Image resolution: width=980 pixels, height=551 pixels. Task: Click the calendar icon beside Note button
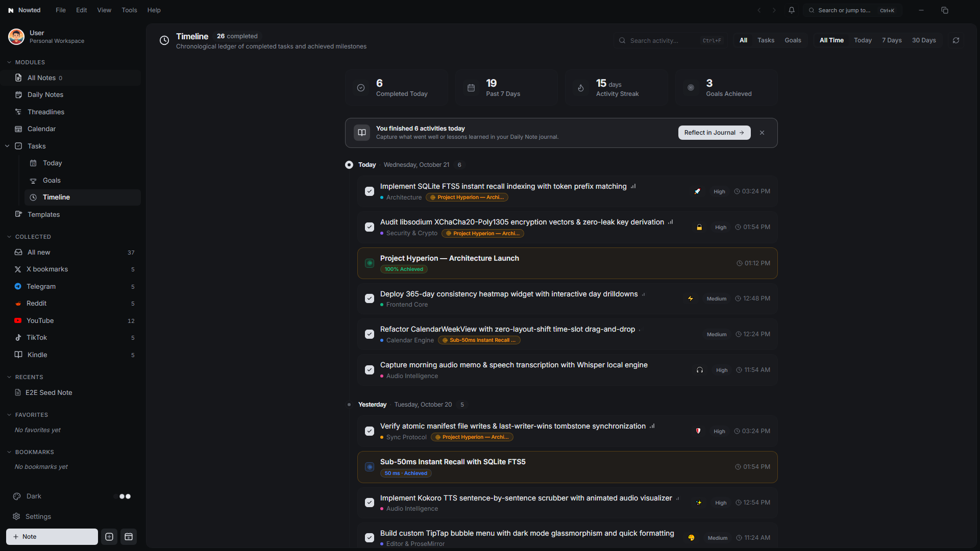click(129, 537)
